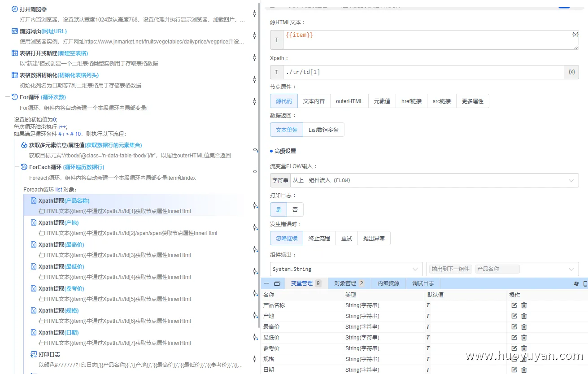Image resolution: width=588 pixels, height=374 pixels.
Task: Click the T type button beside 源HTML文本
Action: pos(276,40)
